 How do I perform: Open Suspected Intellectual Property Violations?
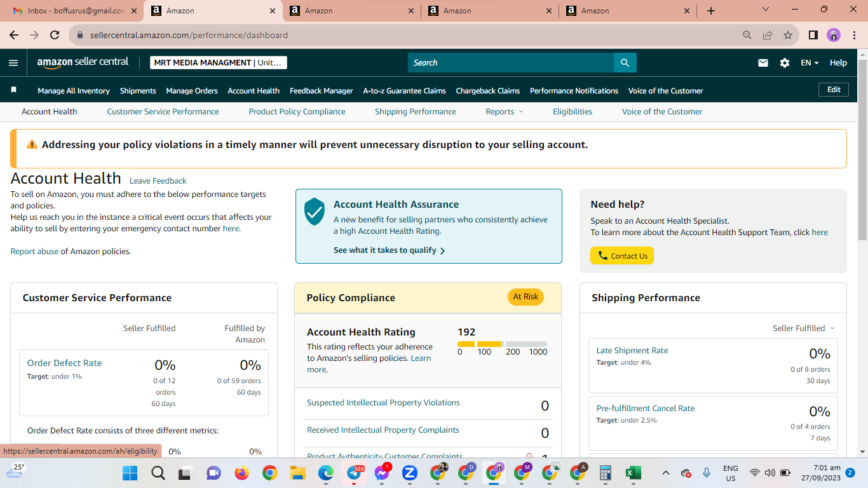383,403
